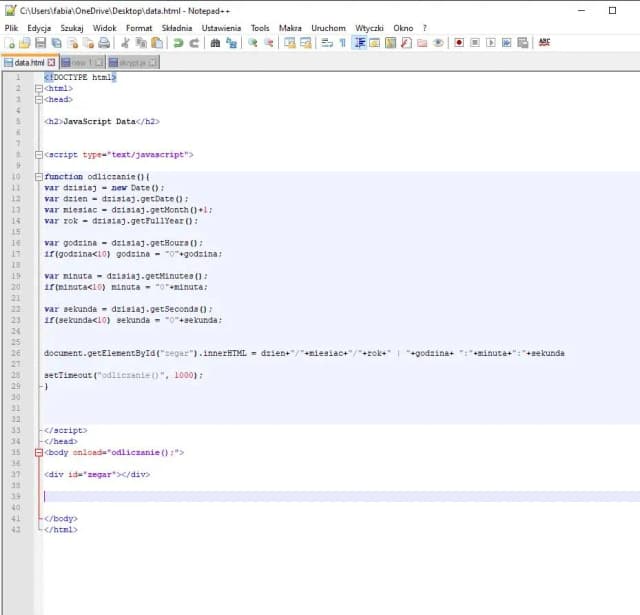The image size is (640, 615).
Task: Open the Ustawienia menu
Action: [x=221, y=28]
